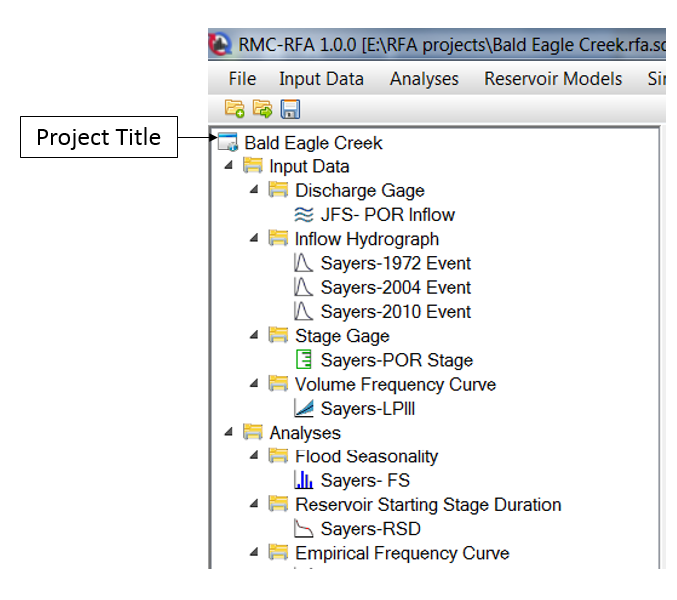Open the File menu

[242, 79]
